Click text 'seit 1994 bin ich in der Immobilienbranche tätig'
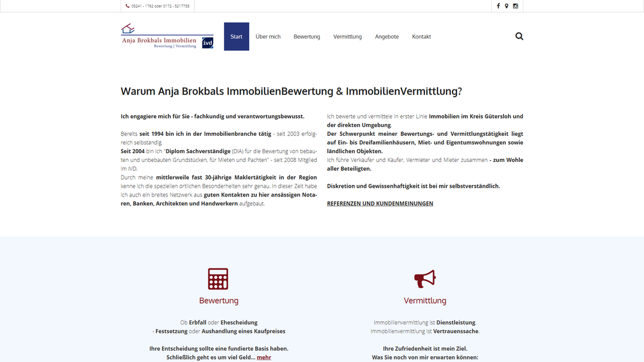Screen dimensions: 644x362 coord(205,134)
